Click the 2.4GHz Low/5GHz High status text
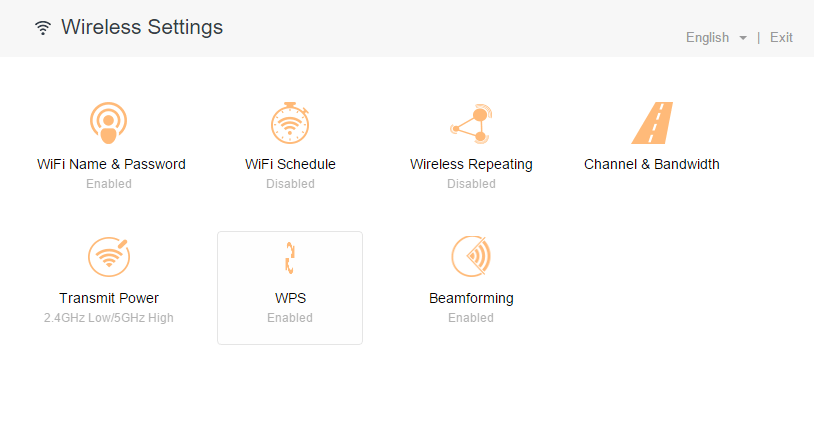Image resolution: width=814 pixels, height=444 pixels. pos(109,318)
